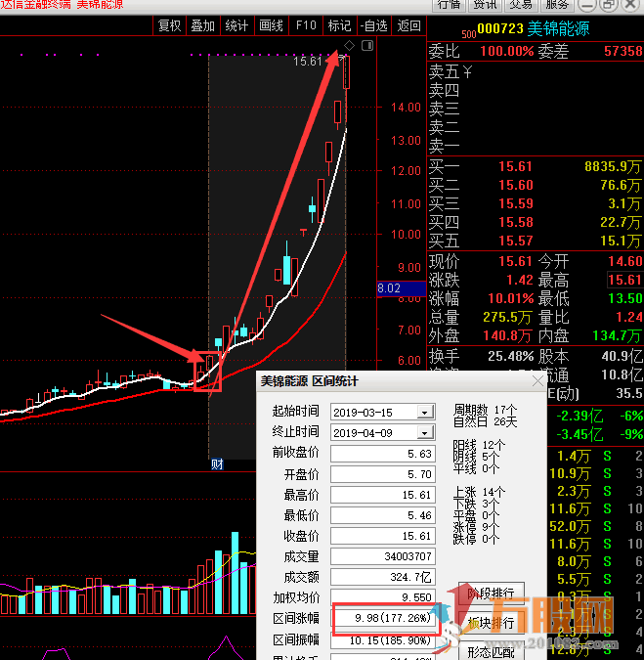Open the 服务 menu
Screen dimensions: 644x660
[x=557, y=5]
